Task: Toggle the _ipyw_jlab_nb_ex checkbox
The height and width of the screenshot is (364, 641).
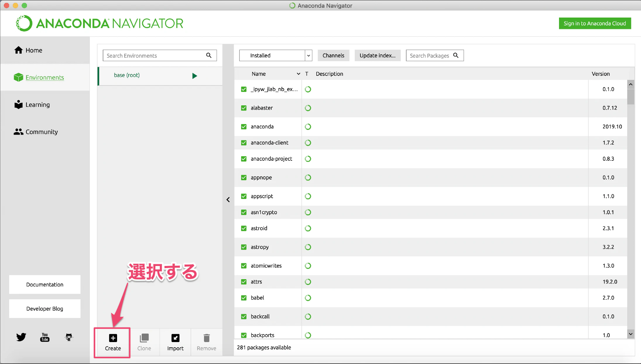Action: pos(244,89)
